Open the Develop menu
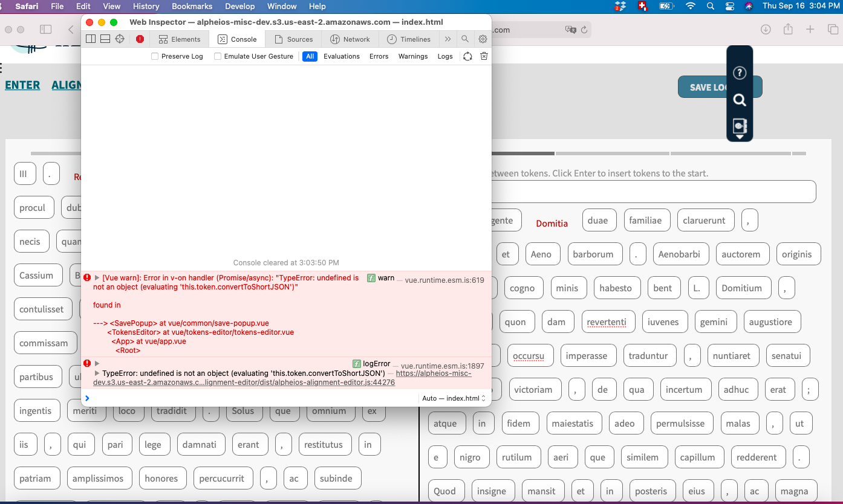The height and width of the screenshot is (504, 843). point(239,6)
